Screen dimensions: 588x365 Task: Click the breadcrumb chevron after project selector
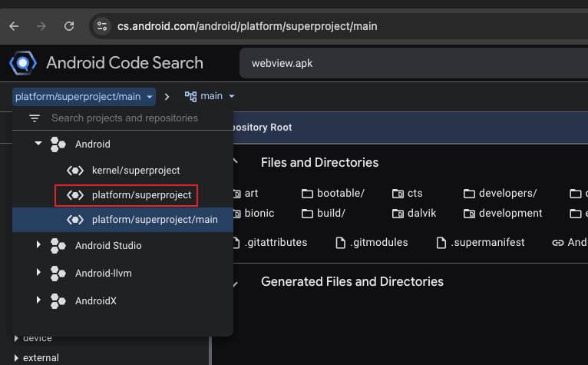point(167,97)
